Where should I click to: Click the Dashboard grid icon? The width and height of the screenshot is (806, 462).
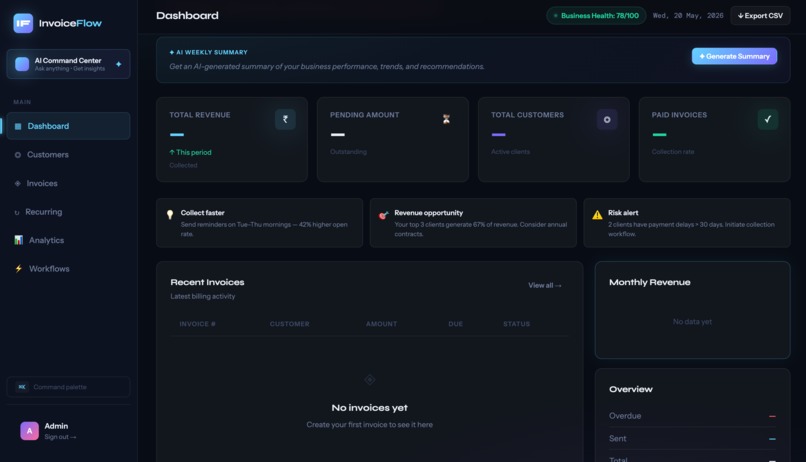click(18, 126)
